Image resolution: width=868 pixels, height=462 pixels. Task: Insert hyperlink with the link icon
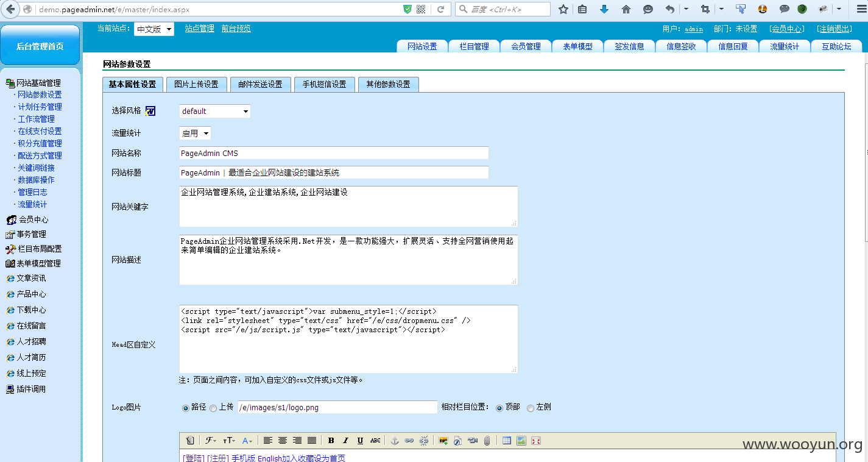(x=409, y=441)
